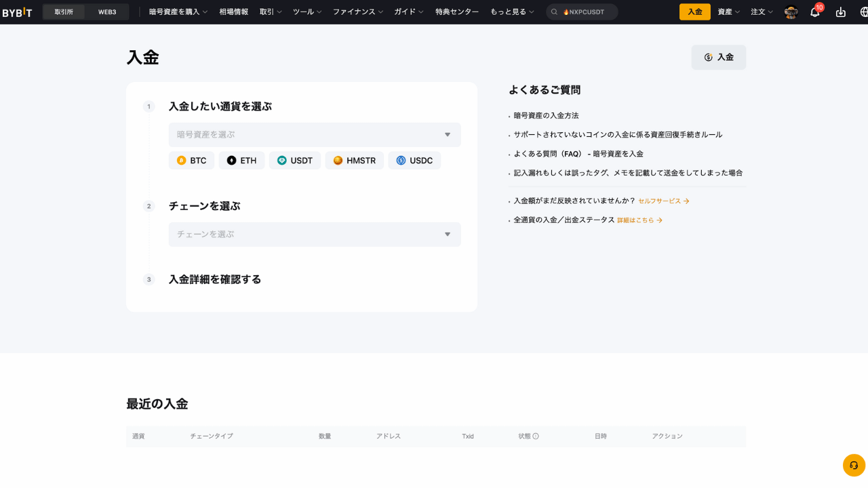Click the セルフサービス link
The width and height of the screenshot is (868, 488).
[661, 201]
